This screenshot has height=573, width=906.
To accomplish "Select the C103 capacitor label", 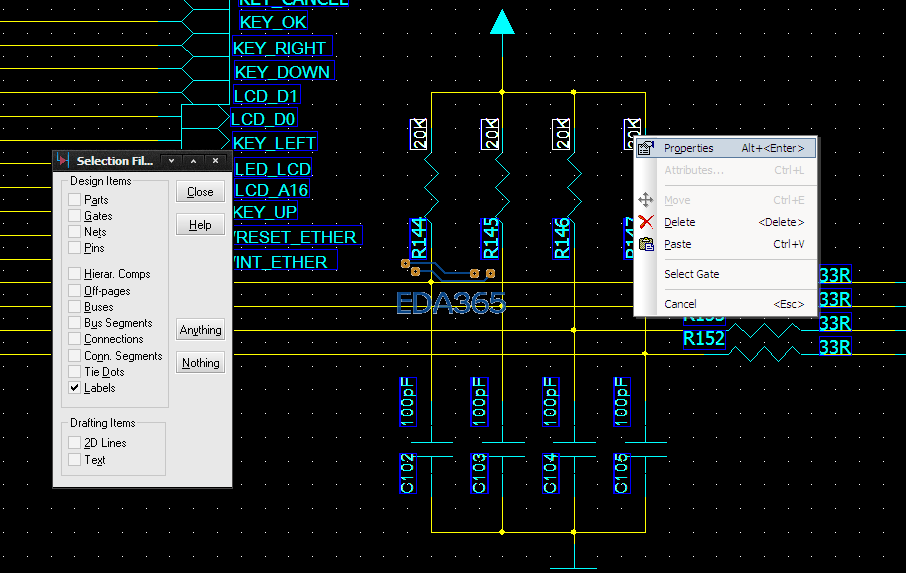I will click(480, 473).
